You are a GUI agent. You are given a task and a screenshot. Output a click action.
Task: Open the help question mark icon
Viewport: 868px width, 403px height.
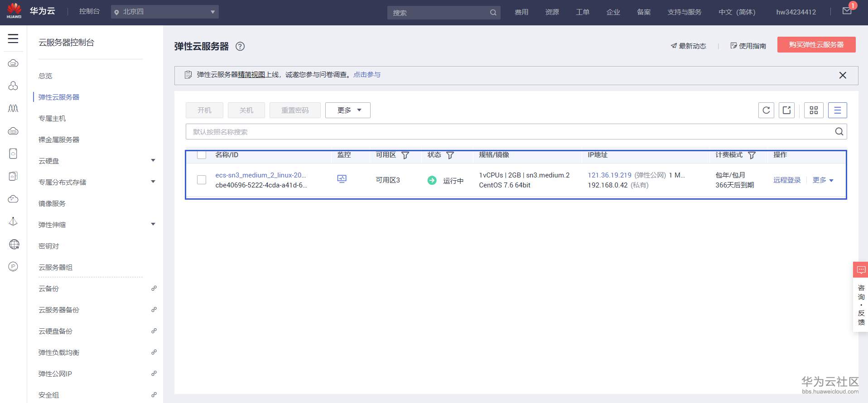[x=240, y=46]
